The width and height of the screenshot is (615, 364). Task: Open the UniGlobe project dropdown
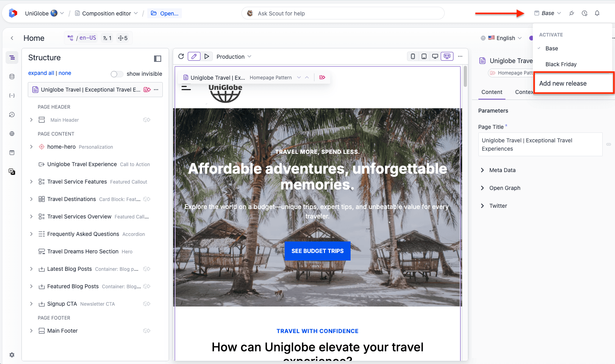pos(44,13)
